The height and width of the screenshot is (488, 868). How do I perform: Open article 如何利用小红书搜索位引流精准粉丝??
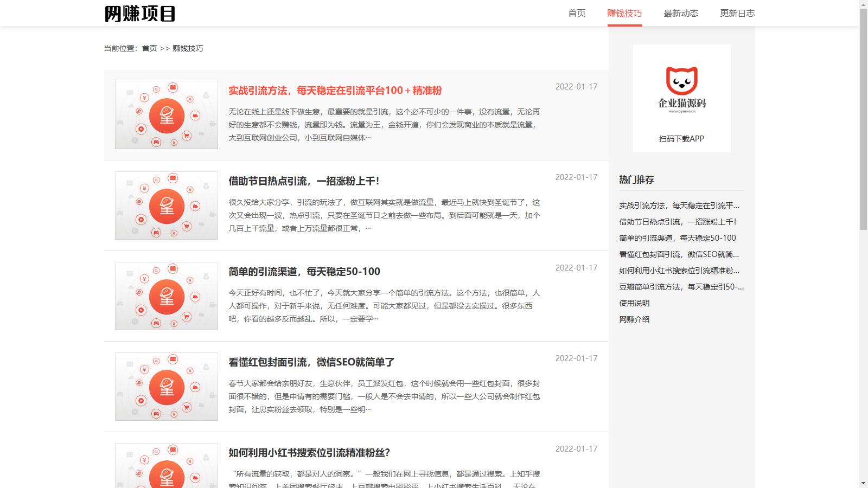point(309,453)
